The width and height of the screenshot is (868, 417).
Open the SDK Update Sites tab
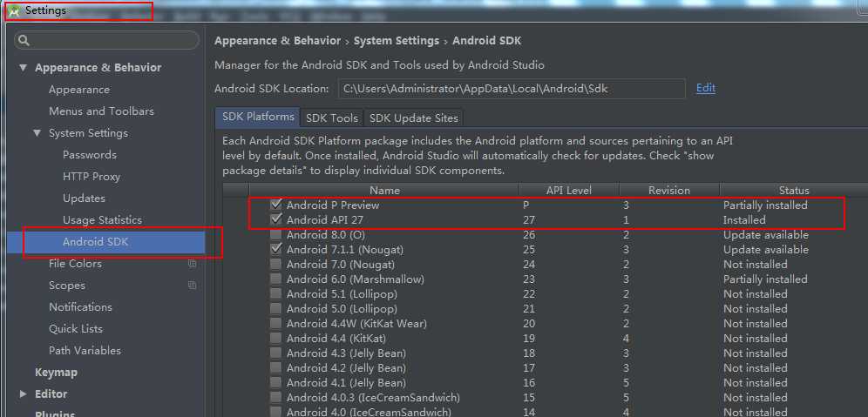click(x=413, y=118)
